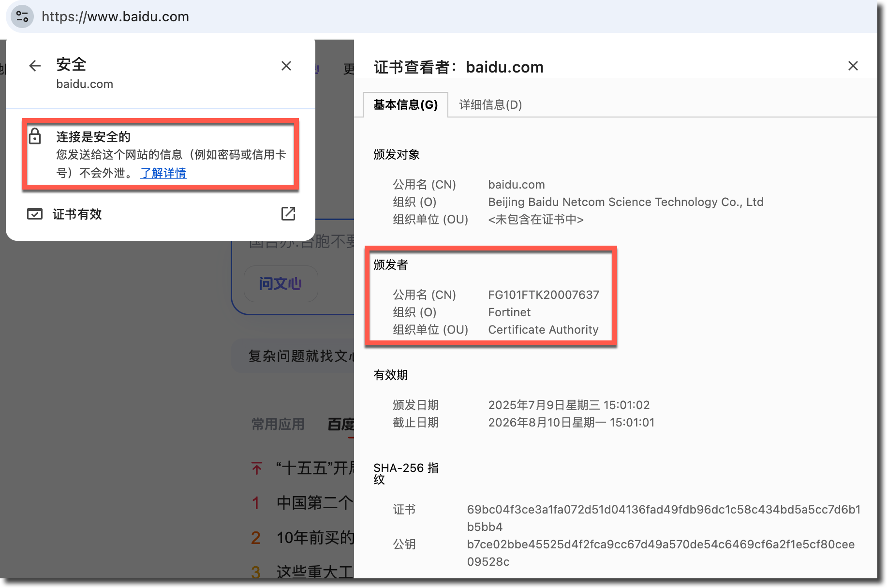887x588 pixels.
Task: Close the certificate viewer dialog
Action: [x=853, y=66]
